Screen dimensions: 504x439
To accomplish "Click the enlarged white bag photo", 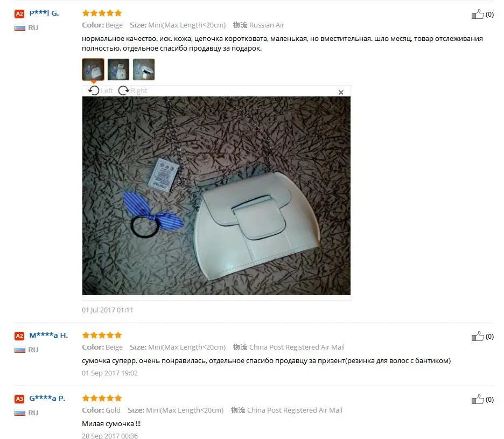I will coord(216,196).
